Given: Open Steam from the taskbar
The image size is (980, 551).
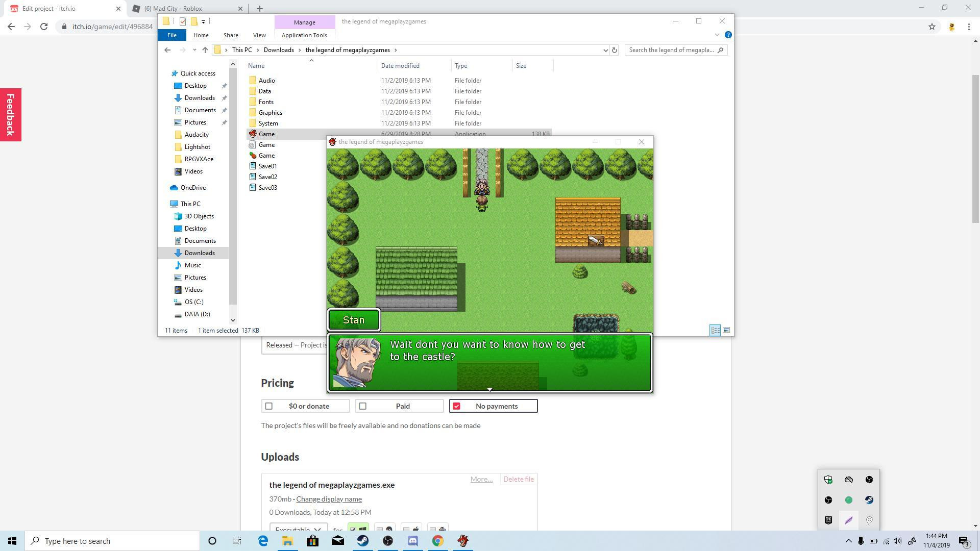Looking at the screenshot, I should (363, 541).
